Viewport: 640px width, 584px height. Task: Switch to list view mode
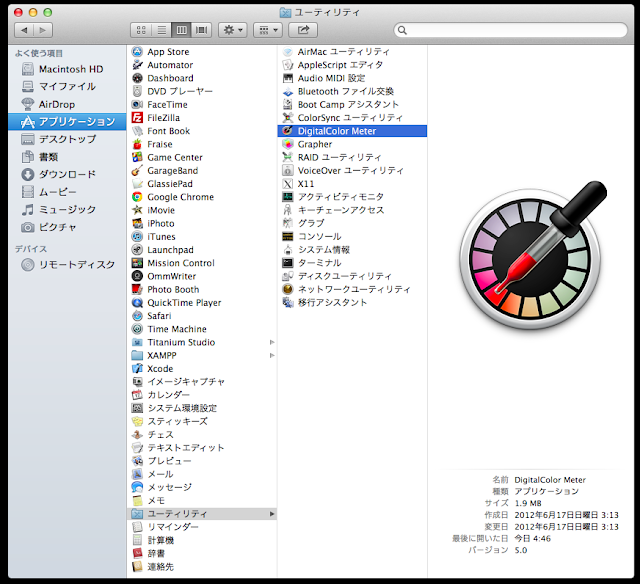point(161,30)
